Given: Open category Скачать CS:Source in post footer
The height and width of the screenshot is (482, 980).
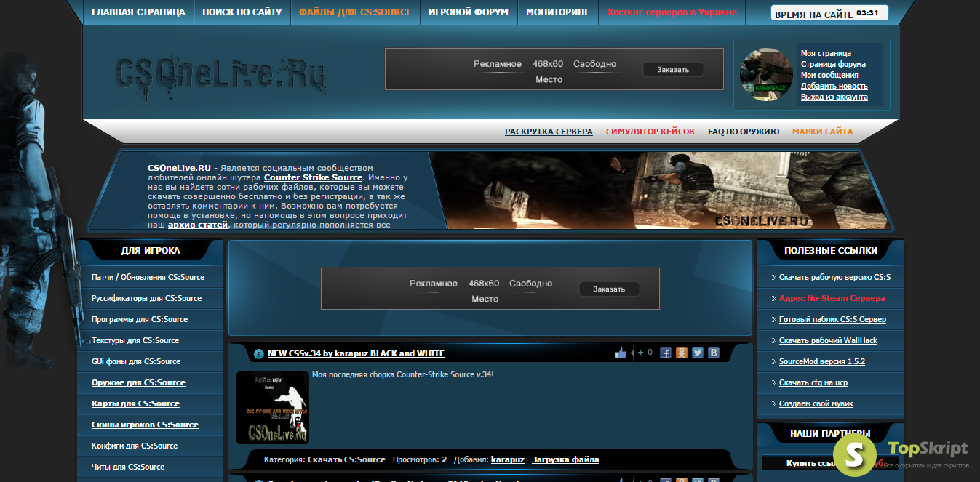Looking at the screenshot, I should coord(346,459).
